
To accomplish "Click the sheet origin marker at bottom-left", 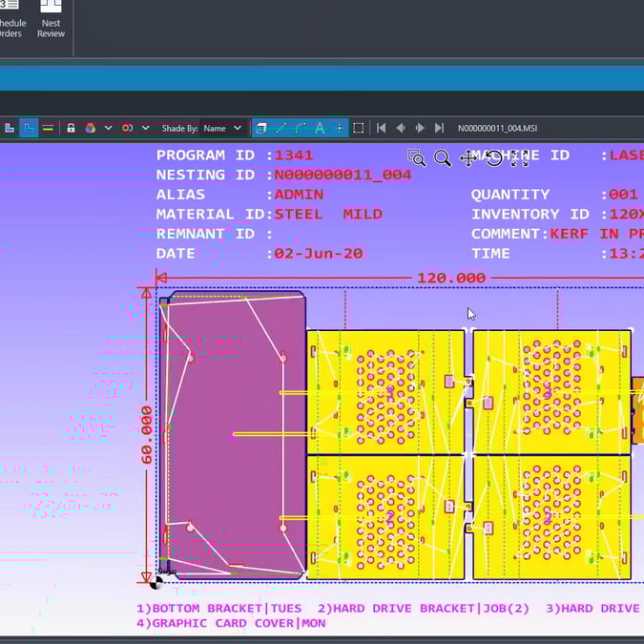I will [x=156, y=582].
